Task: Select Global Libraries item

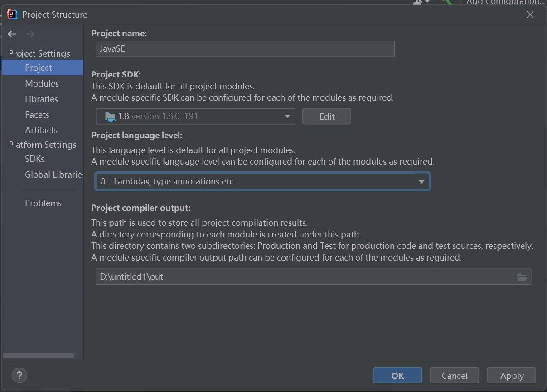Action: (x=54, y=174)
